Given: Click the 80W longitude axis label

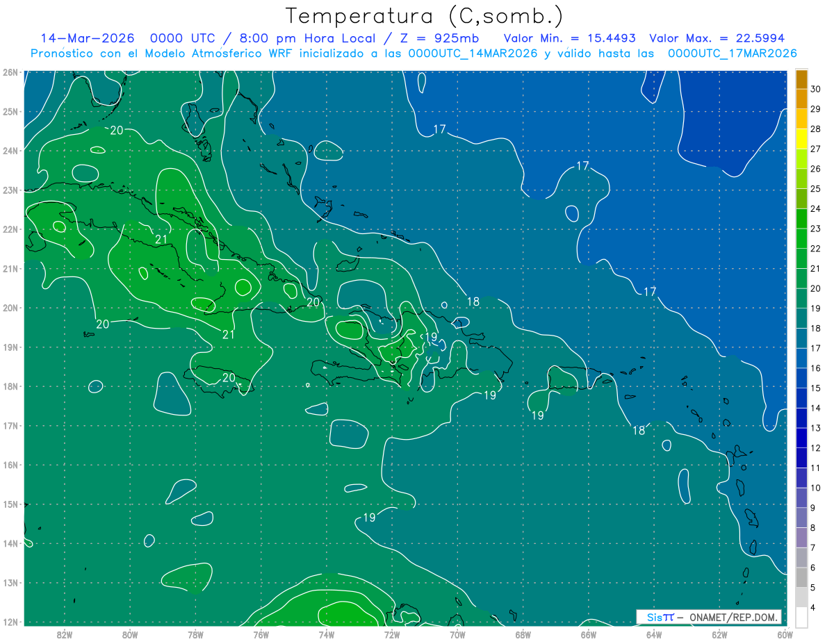Looking at the screenshot, I should (130, 634).
